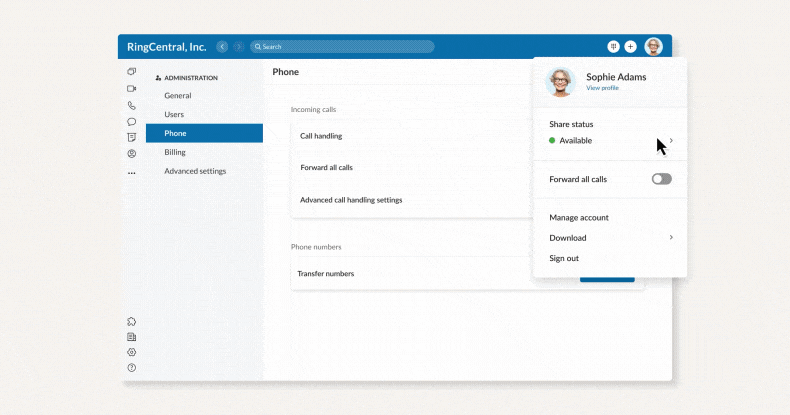Expand the Available share status chevron
Screen dimensions: 790x415
[x=671, y=140]
